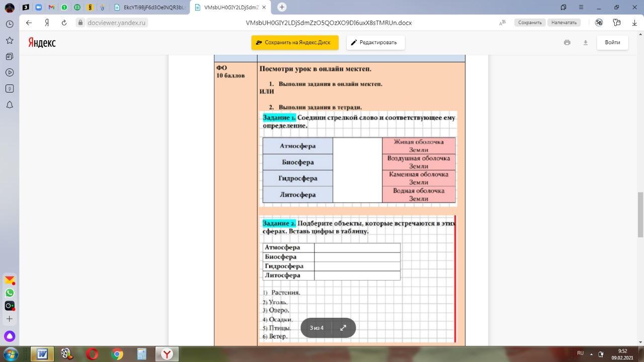Screen dimensions: 644x362
Task: Open a new tab with plus button
Action: 282,7
